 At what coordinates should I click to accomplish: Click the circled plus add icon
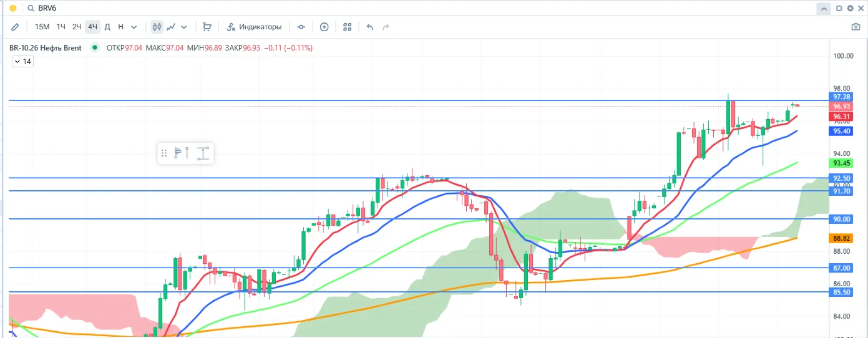tap(324, 27)
